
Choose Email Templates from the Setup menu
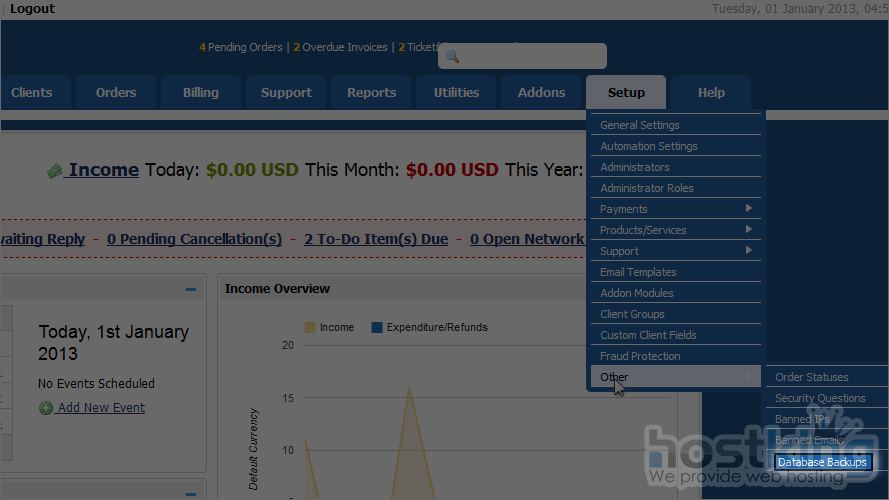[x=638, y=272]
